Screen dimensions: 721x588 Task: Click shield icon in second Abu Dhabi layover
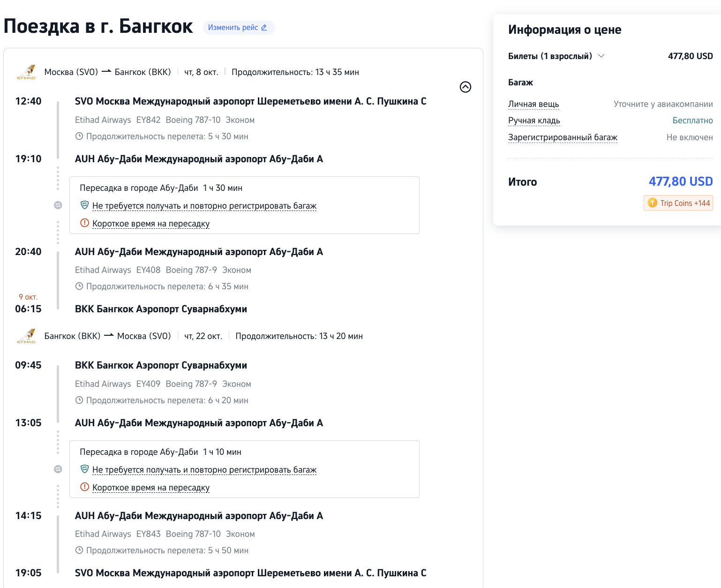click(85, 469)
